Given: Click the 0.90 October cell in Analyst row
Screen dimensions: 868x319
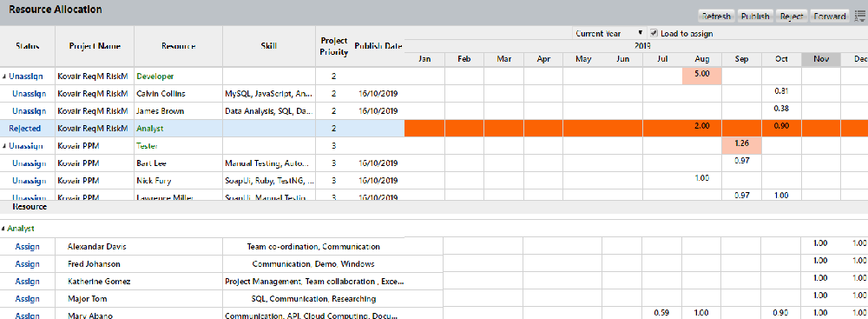Looking at the screenshot, I should click(x=781, y=128).
